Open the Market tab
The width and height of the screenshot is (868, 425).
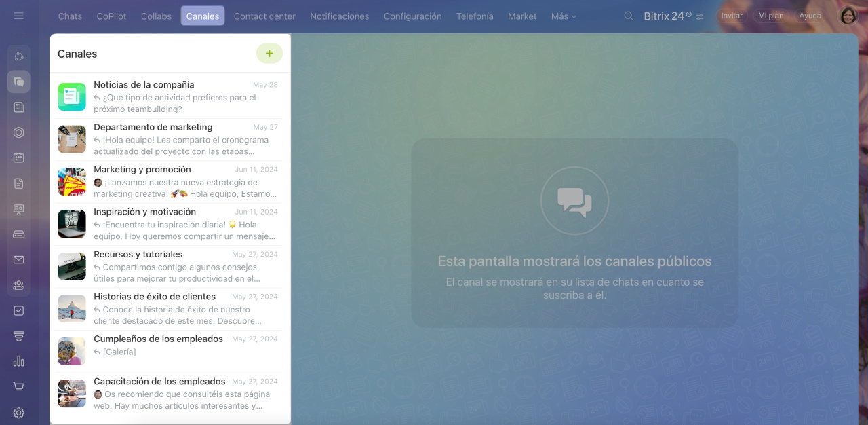[x=522, y=16]
